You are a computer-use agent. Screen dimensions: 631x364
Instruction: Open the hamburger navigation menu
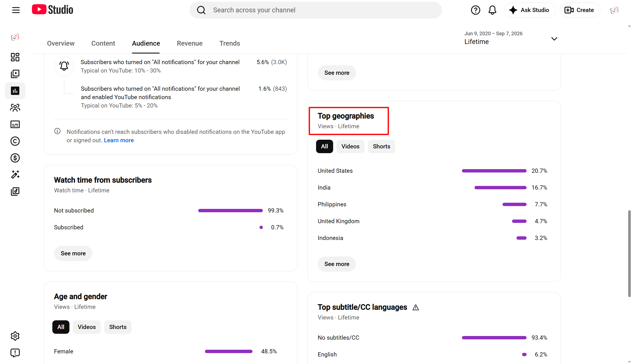[16, 10]
